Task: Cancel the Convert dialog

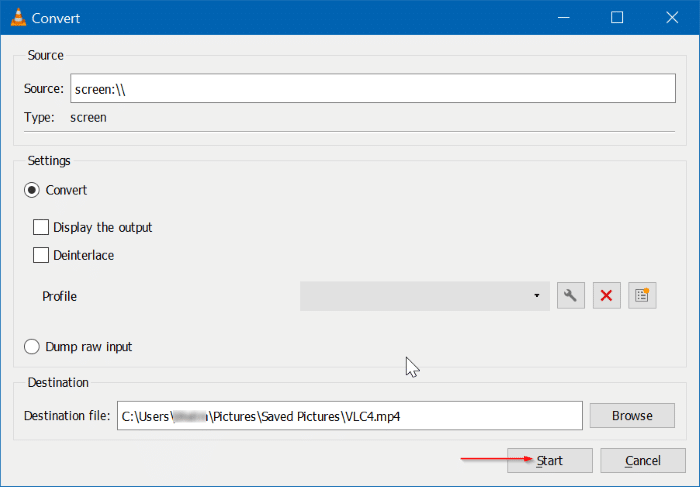Action: [642, 461]
